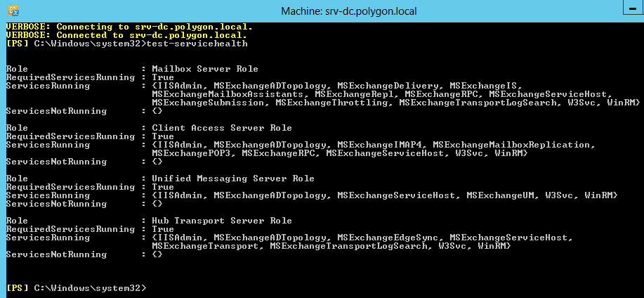Click 'Hub Transport Server Role' value
Viewport: 644px width, 298px height.
[222, 221]
